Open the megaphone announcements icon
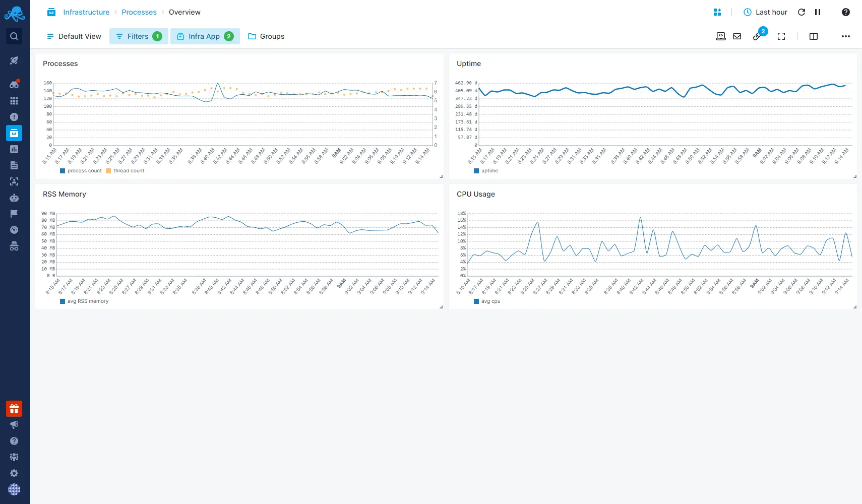Image resolution: width=862 pixels, height=504 pixels. (x=14, y=425)
